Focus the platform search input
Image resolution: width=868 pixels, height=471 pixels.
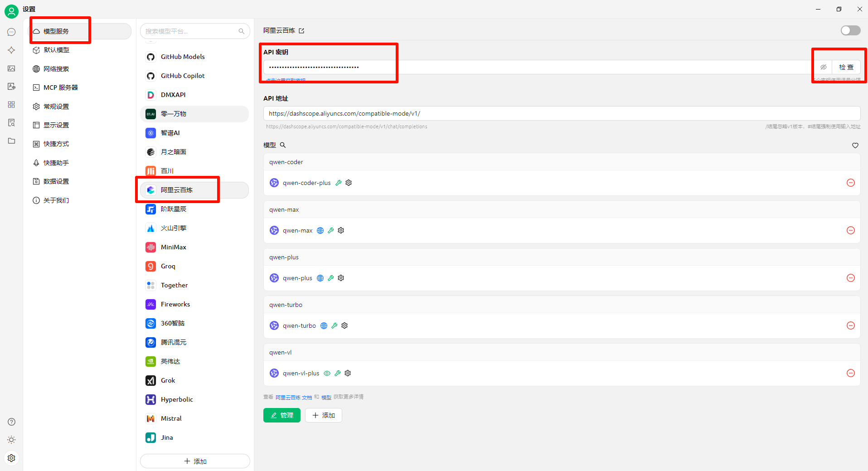(195, 31)
